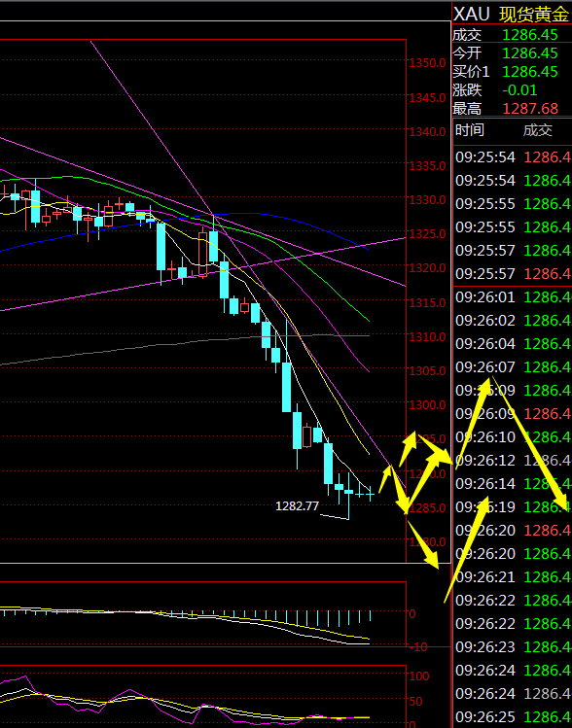572x728 pixels.
Task: Click the 1305.0 price axis label
Action: pos(427,371)
